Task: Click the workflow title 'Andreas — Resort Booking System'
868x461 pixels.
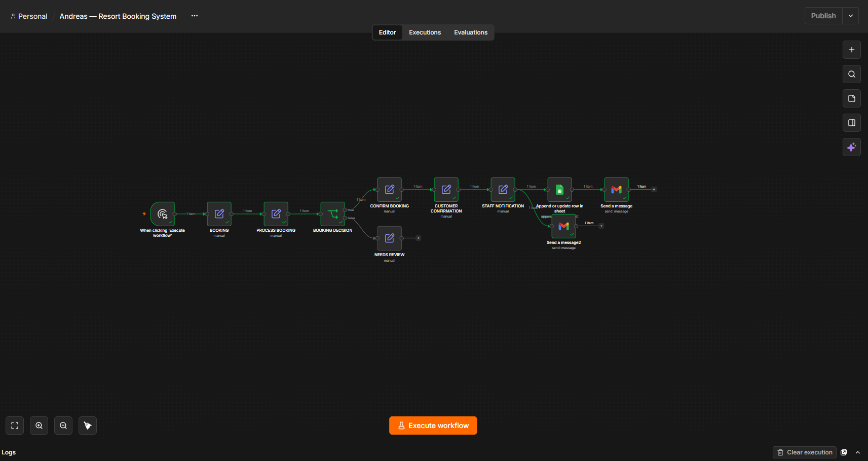Action: (x=118, y=16)
